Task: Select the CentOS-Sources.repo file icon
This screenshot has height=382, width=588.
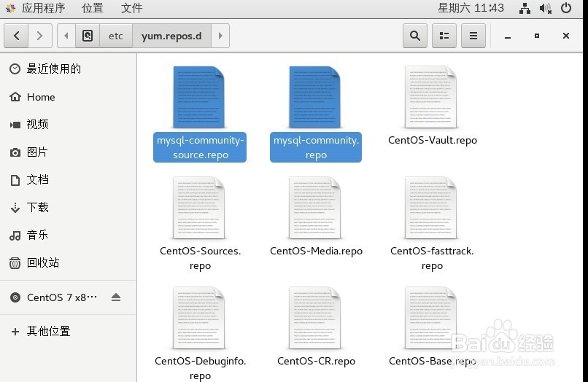Action: 198,208
